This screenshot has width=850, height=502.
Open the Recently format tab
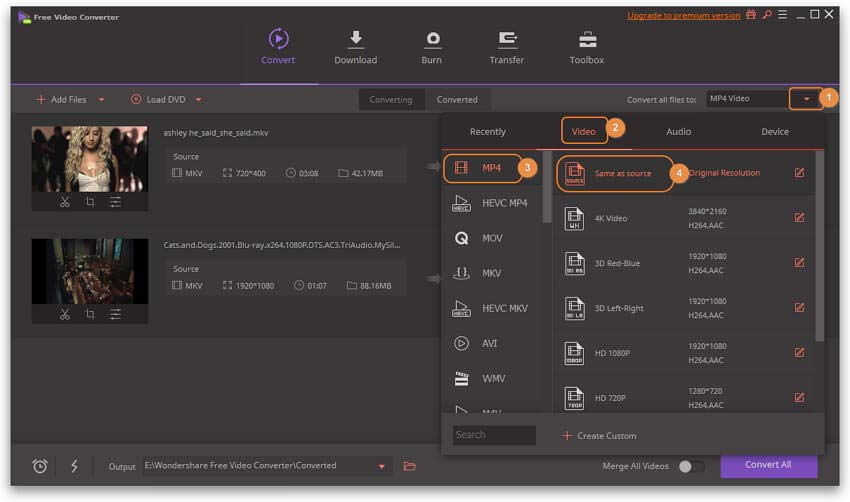click(488, 132)
